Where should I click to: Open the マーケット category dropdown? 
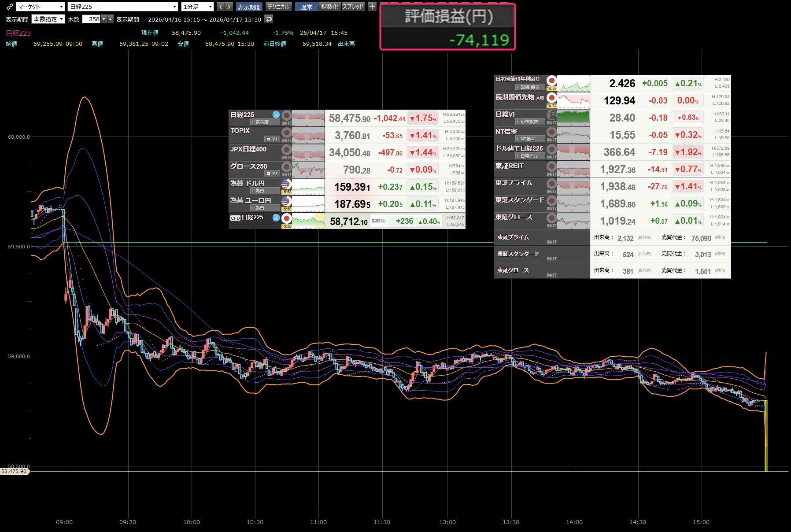tap(41, 7)
